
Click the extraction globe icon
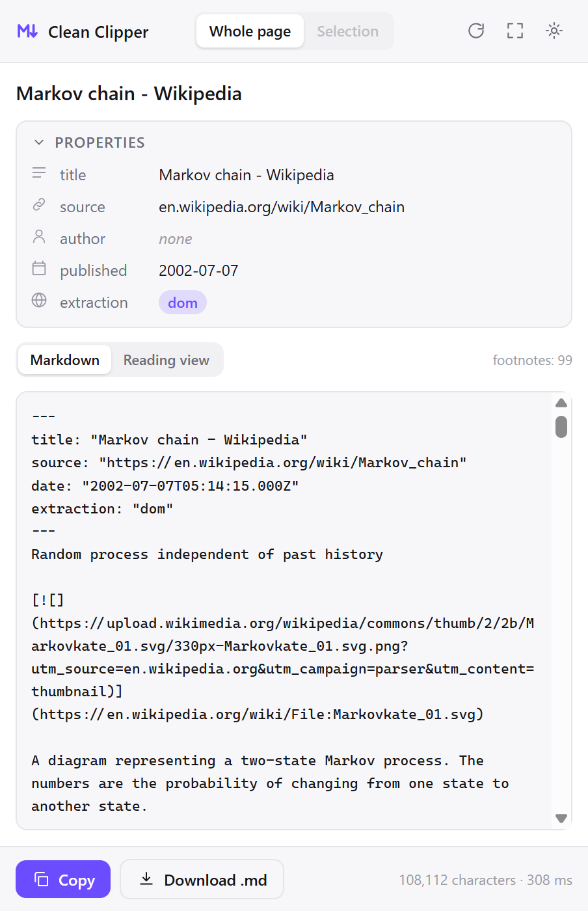[x=39, y=300]
